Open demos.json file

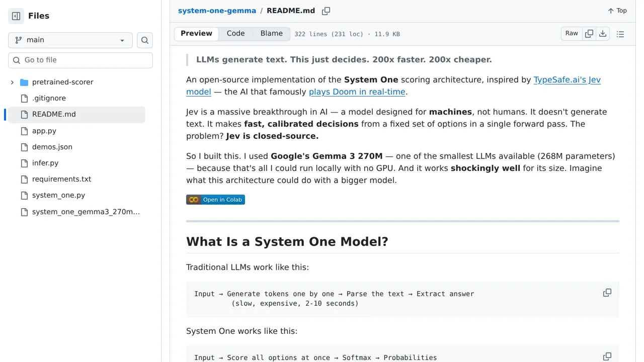coord(52,147)
